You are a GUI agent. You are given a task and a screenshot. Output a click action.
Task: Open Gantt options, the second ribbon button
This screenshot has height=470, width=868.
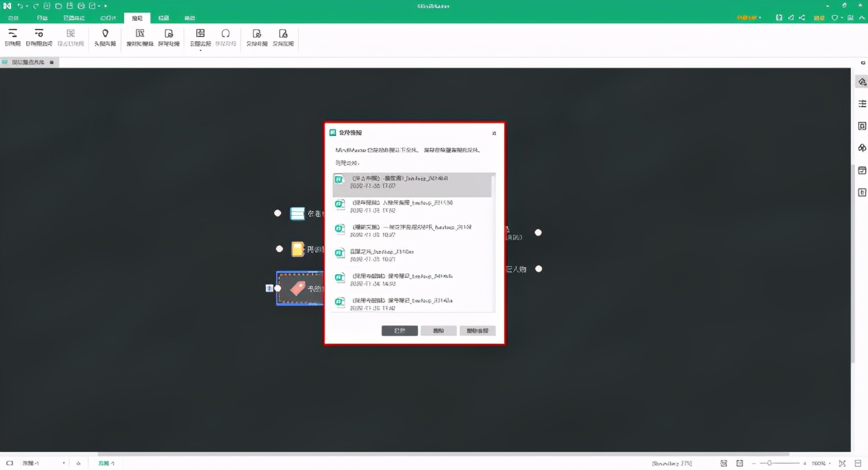39,37
